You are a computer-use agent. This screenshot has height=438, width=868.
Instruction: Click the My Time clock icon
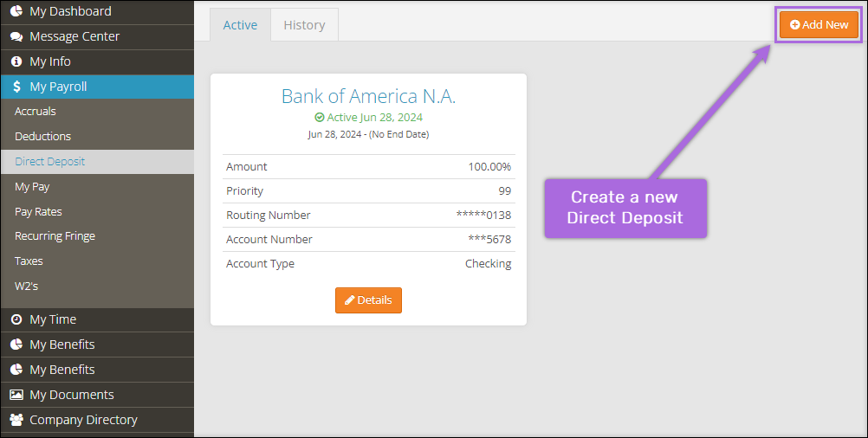16,319
